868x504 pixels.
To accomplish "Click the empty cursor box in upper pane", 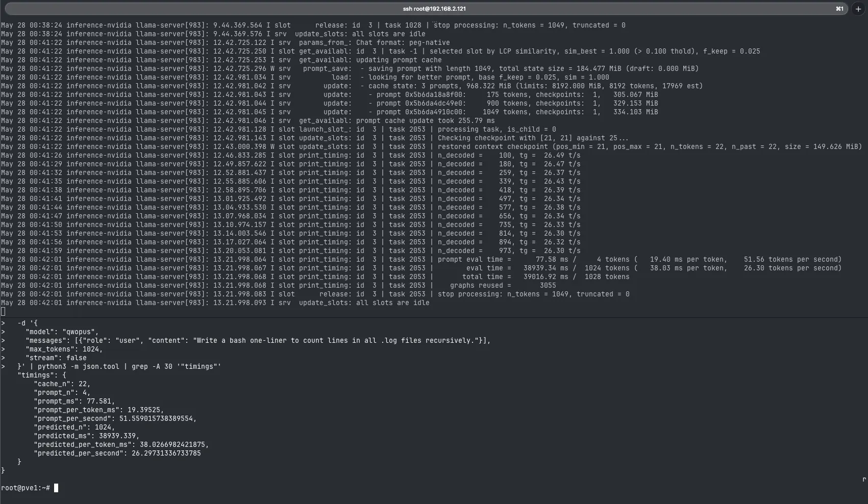I will click(3, 312).
